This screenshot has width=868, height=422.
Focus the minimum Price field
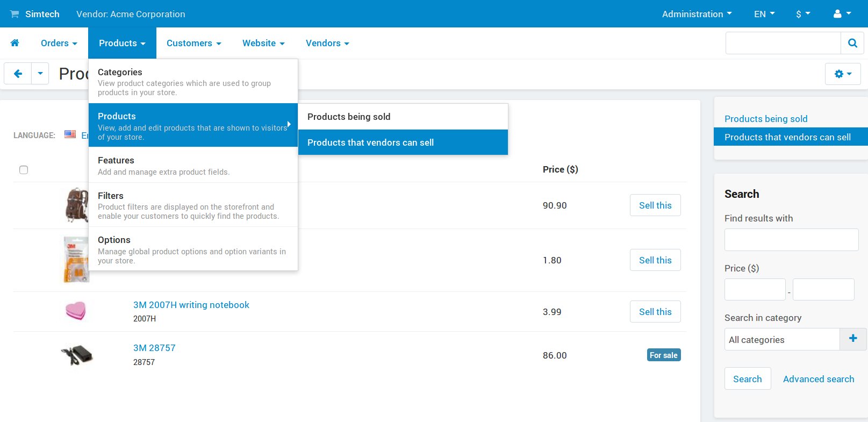point(755,289)
